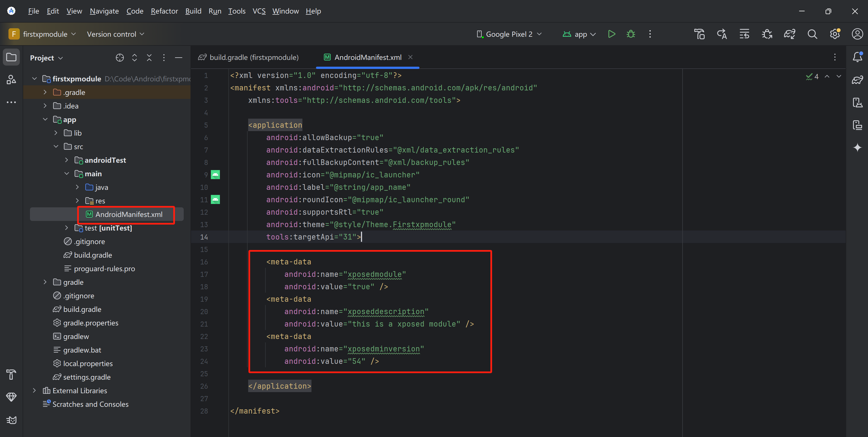Open the Structure/Resource Manager sidebar icon

tap(11, 80)
